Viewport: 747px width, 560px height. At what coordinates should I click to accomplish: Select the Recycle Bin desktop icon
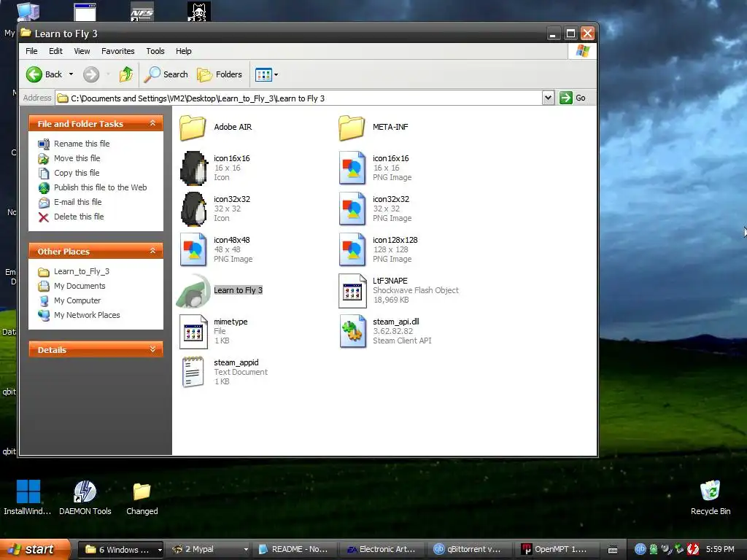pyautogui.click(x=711, y=497)
